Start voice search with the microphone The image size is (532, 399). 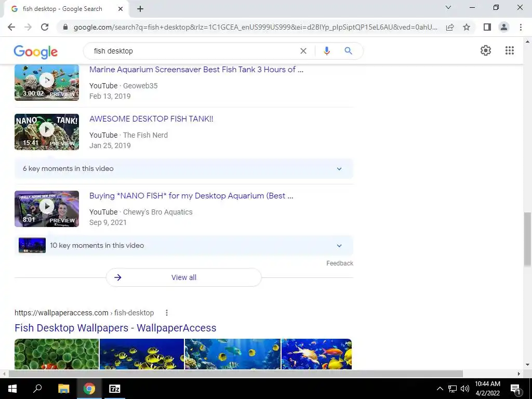tap(326, 51)
